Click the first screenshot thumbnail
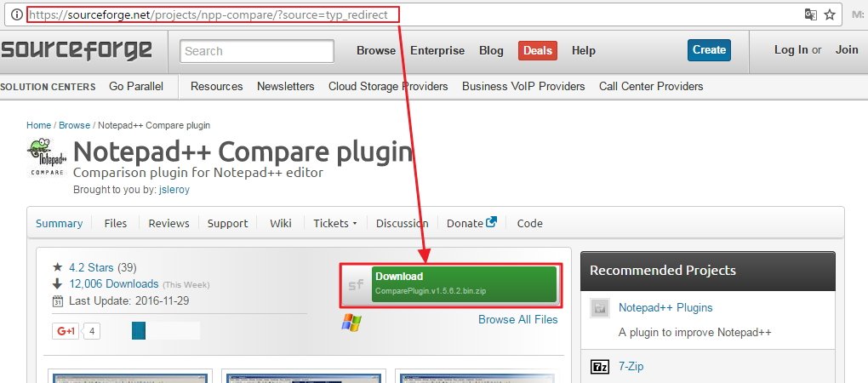Screen dimensions: 868x383 click(x=129, y=376)
